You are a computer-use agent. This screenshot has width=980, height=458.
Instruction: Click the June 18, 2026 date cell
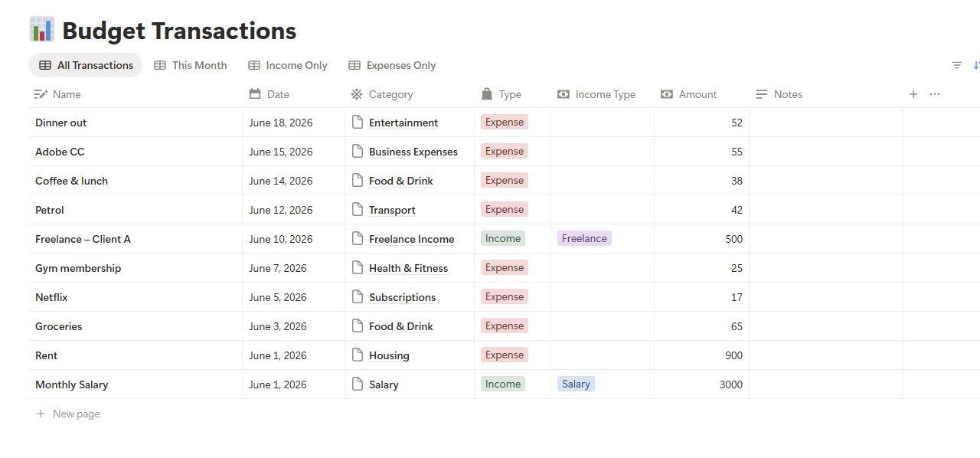293,123
